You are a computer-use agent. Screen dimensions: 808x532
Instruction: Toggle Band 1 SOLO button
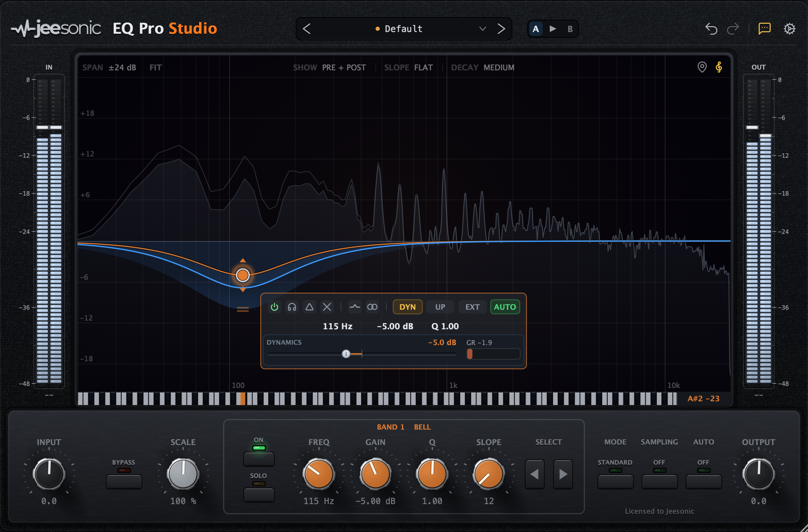(259, 495)
